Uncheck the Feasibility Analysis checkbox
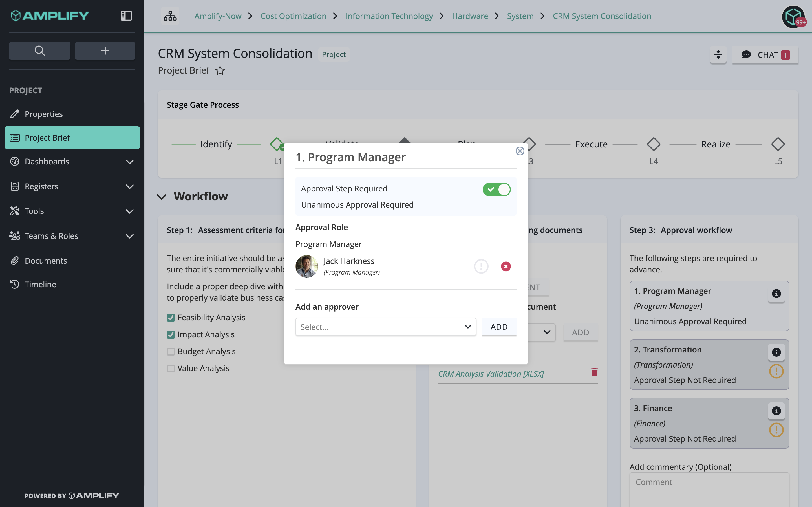The height and width of the screenshot is (507, 812). 171,318
